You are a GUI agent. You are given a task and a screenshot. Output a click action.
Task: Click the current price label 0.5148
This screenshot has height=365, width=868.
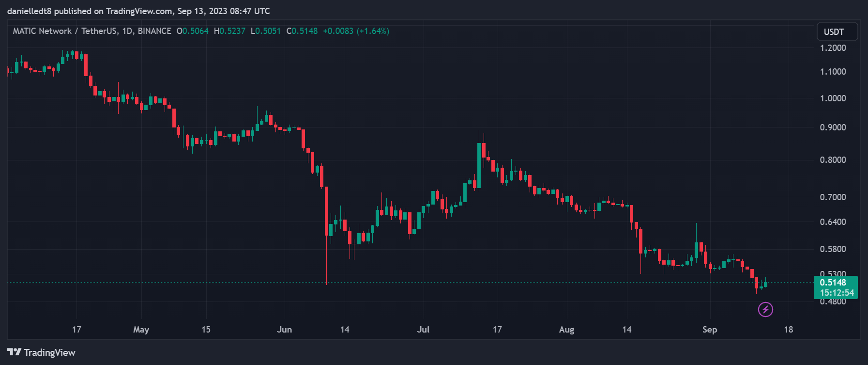coord(833,283)
